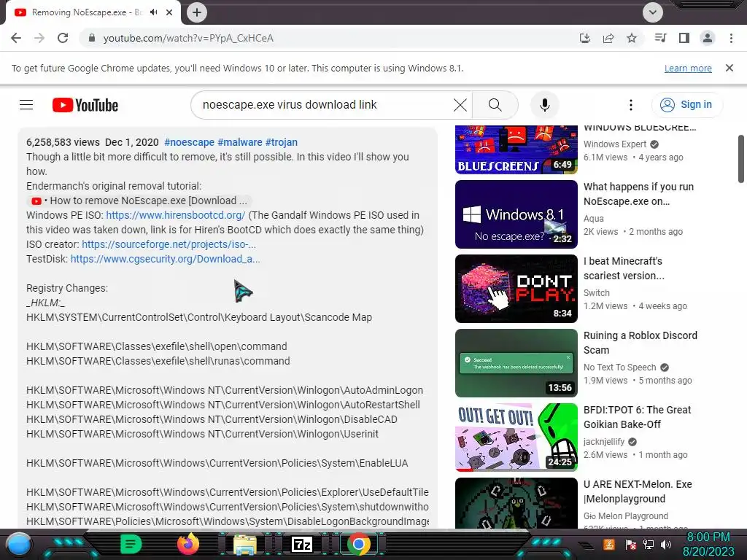Open jacknjellify channel name
Screen dimensions: 747x560
[x=603, y=442]
